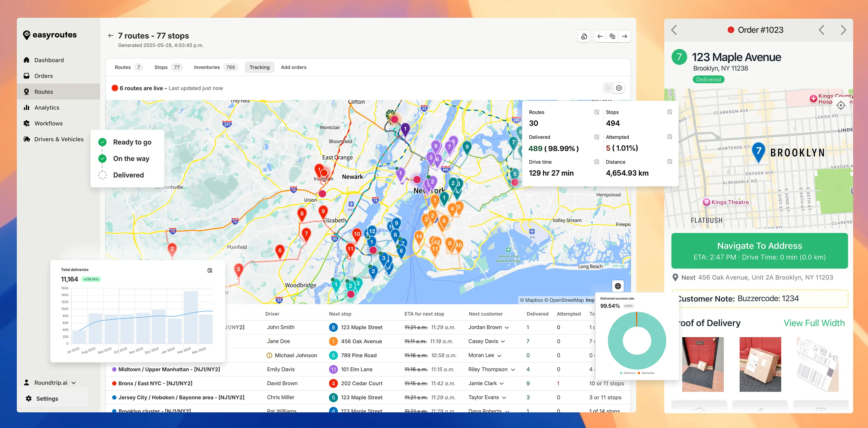Click the re-optimize routes icon between the arrows

click(612, 36)
